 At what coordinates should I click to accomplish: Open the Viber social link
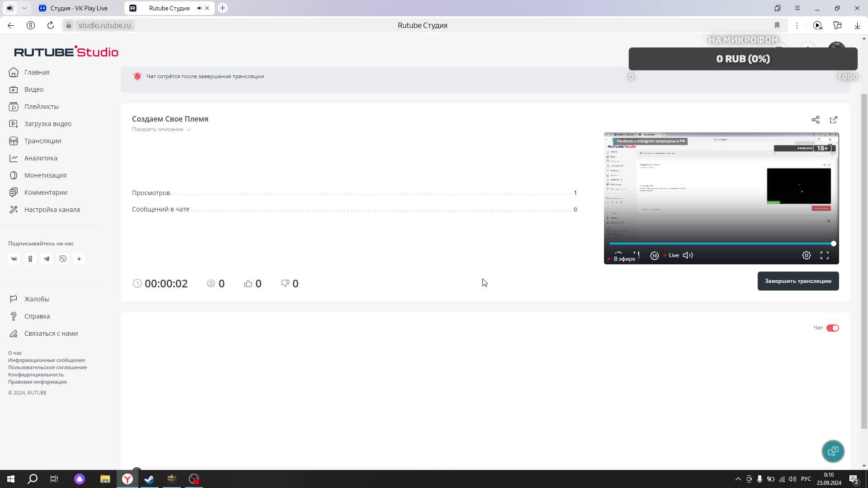point(63,259)
